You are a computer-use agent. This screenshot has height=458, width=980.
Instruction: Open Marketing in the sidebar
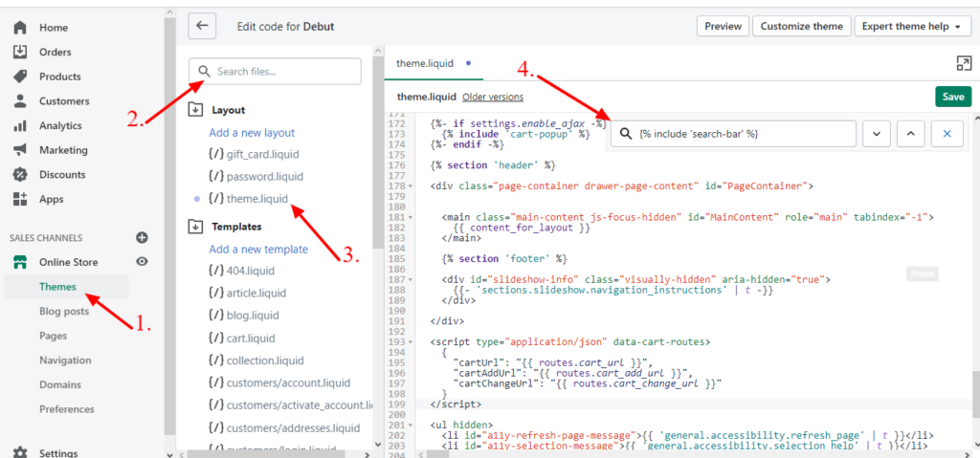click(x=63, y=150)
